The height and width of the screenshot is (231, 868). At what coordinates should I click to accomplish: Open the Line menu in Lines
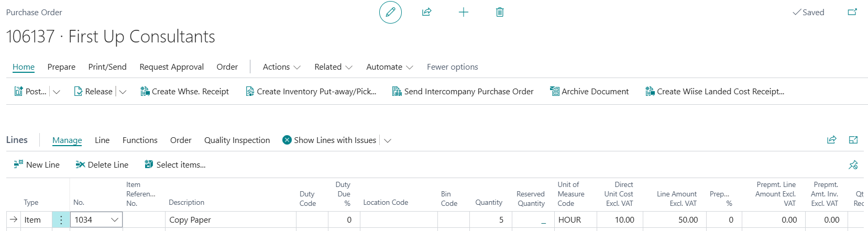pos(102,140)
